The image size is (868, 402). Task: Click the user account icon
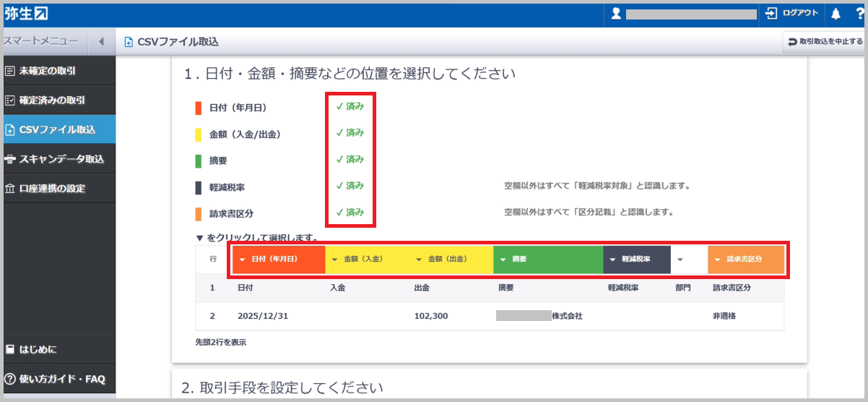[x=616, y=14]
